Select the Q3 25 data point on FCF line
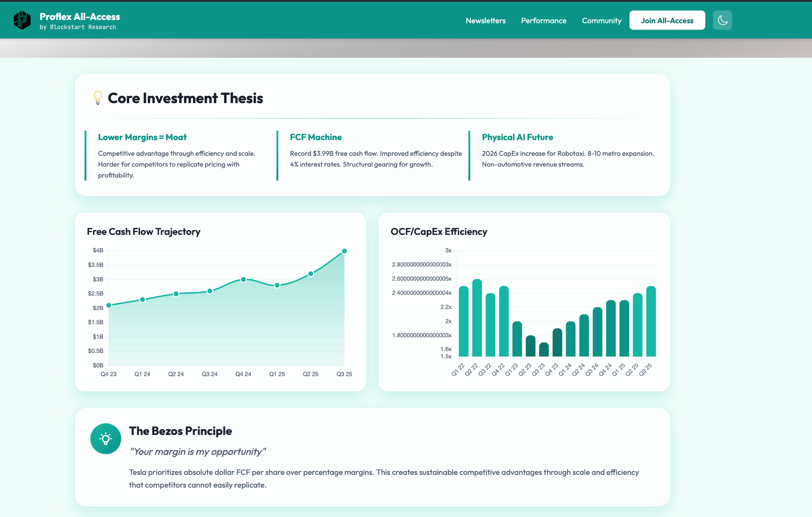Viewport: 812px width, 517px height. click(x=344, y=251)
